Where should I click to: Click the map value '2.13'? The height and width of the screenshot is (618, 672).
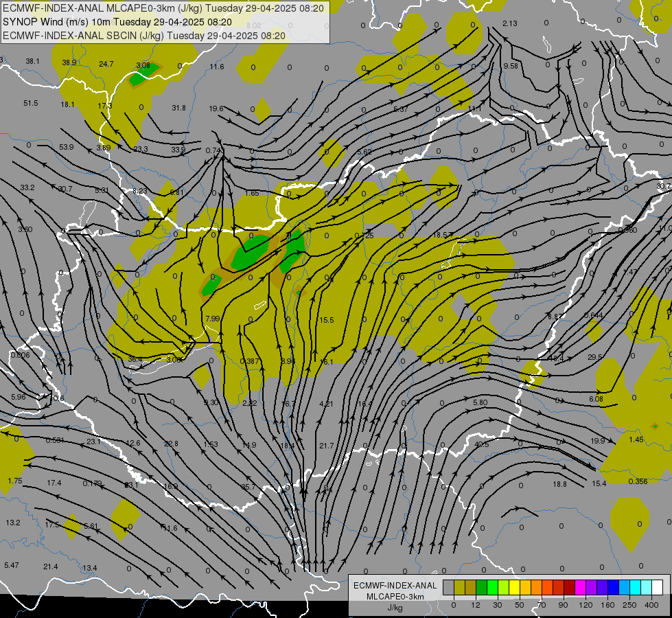click(x=510, y=23)
